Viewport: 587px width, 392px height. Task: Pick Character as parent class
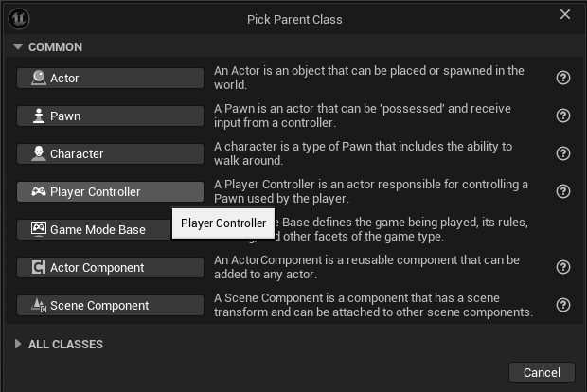pyautogui.click(x=110, y=153)
